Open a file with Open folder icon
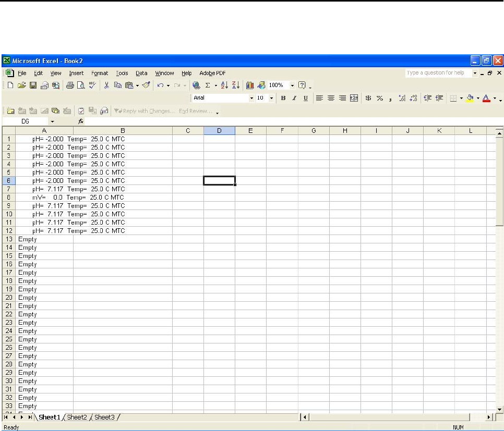504x431 pixels. click(21, 85)
